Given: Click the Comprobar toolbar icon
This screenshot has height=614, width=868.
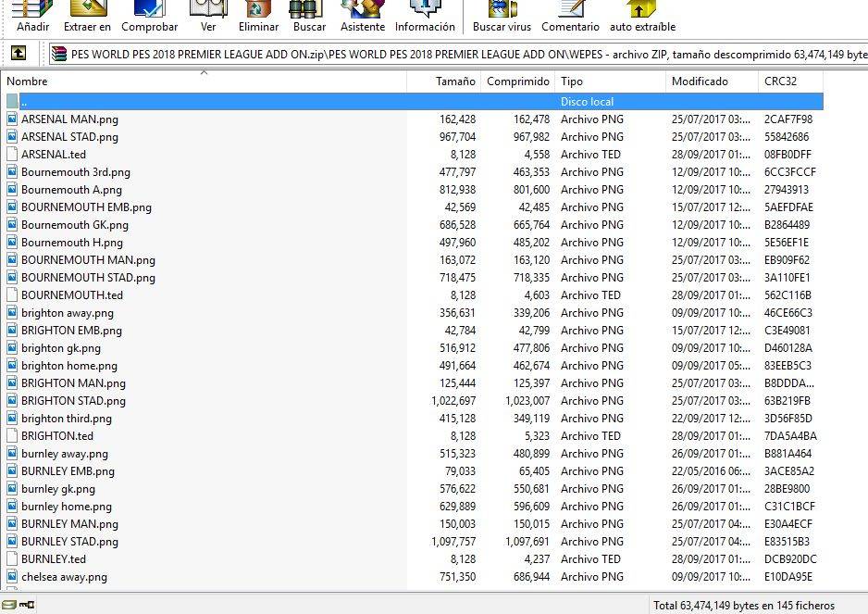Looking at the screenshot, I should click(149, 17).
